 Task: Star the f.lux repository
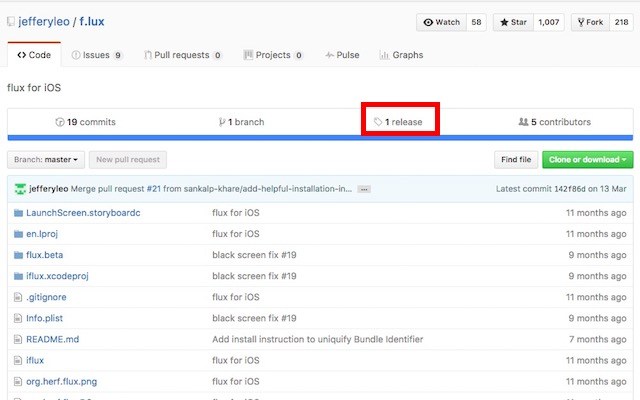513,22
